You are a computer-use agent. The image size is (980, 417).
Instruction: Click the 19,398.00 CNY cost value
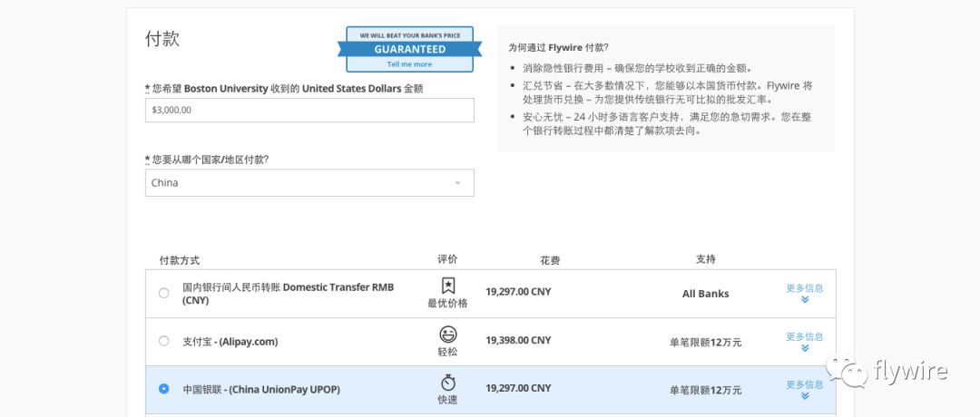(518, 340)
